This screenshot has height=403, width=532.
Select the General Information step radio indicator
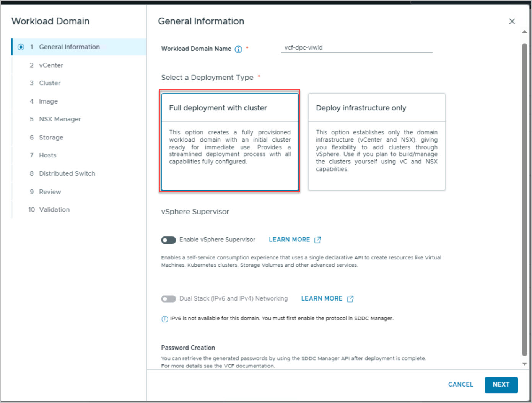point(21,47)
